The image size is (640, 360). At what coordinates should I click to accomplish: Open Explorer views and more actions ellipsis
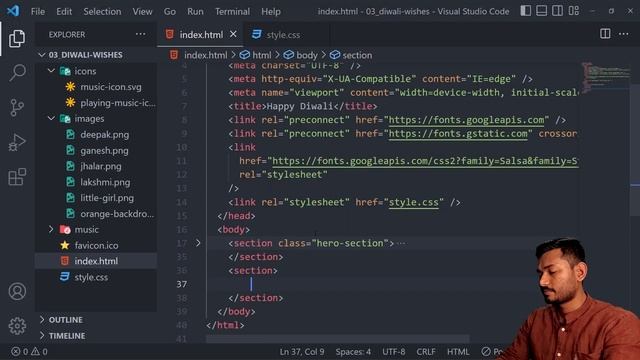[140, 34]
